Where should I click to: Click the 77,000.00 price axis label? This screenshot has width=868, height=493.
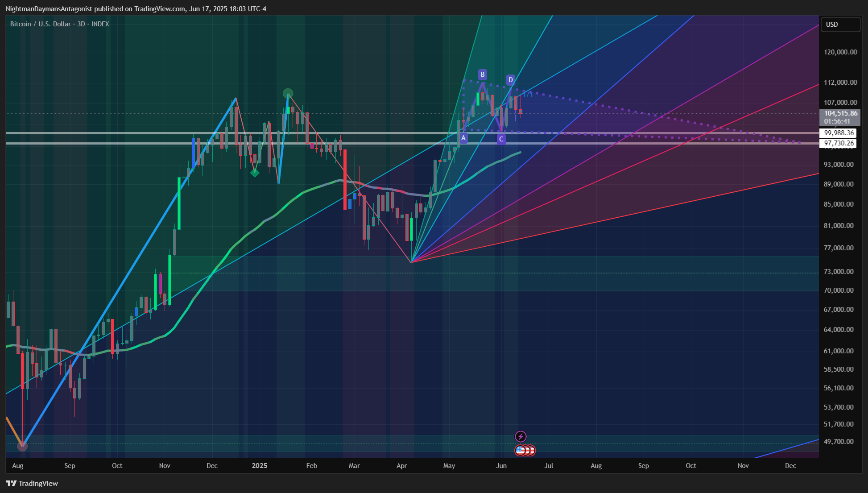(x=839, y=248)
